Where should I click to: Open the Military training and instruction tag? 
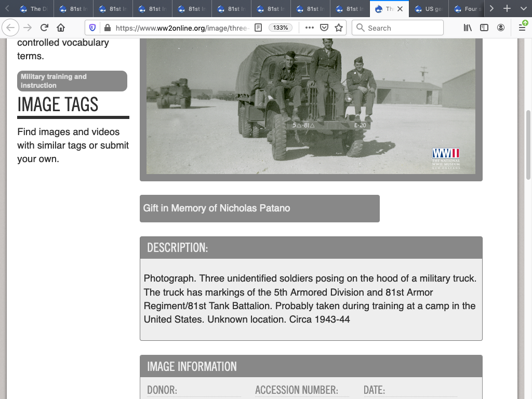(x=72, y=81)
